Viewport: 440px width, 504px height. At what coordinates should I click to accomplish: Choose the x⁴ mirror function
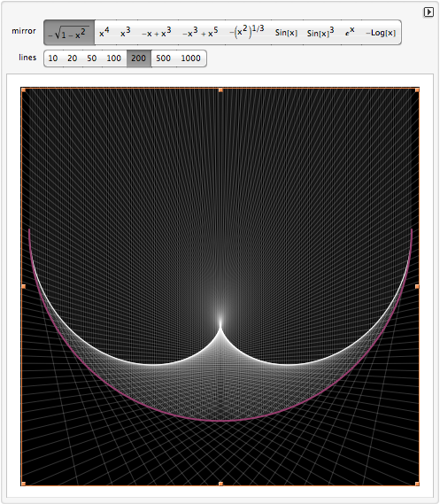104,33
